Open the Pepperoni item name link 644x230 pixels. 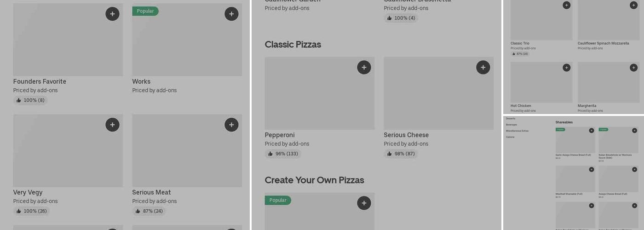(280, 135)
